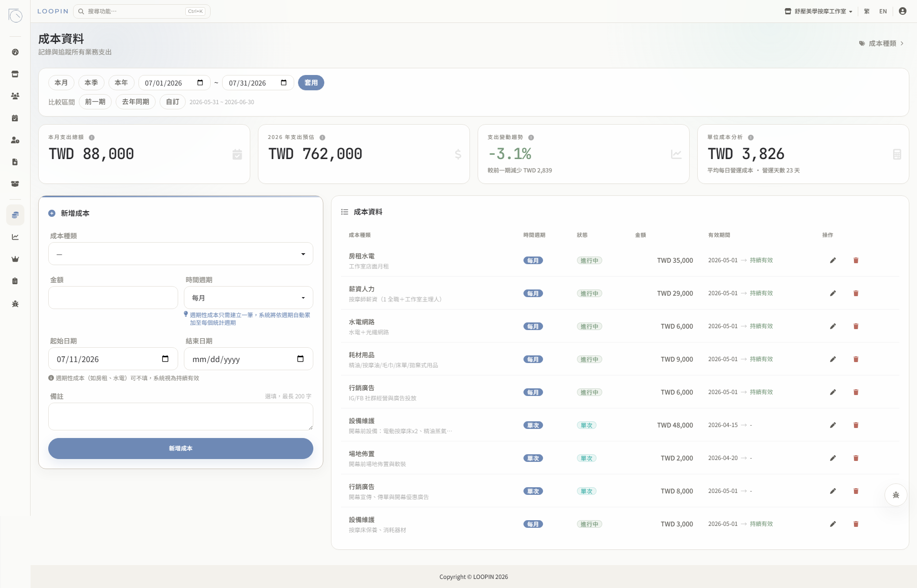Screen dimensions: 917x588
Task: Select the 去年同期 comparison option
Action: tap(136, 102)
